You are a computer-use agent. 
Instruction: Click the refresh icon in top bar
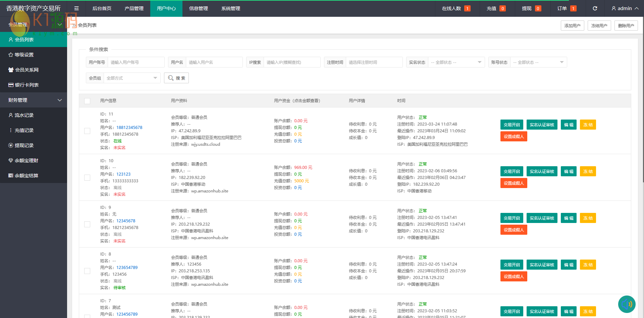click(x=595, y=8)
